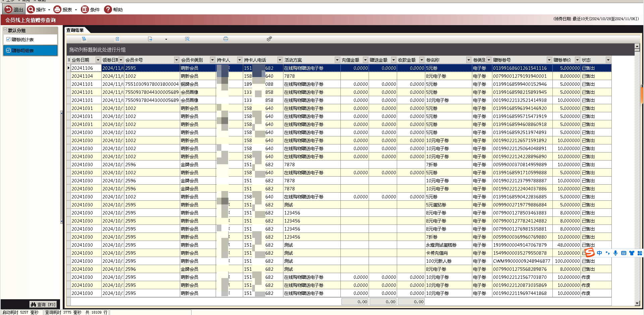The image size is (644, 315).
Task: Click the print preview toolbar icon
Action: coord(187,39)
